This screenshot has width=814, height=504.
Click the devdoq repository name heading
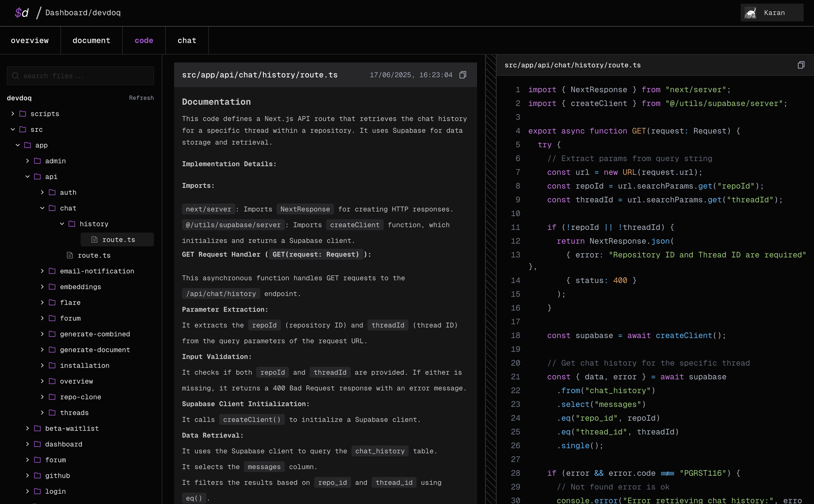pos(19,98)
